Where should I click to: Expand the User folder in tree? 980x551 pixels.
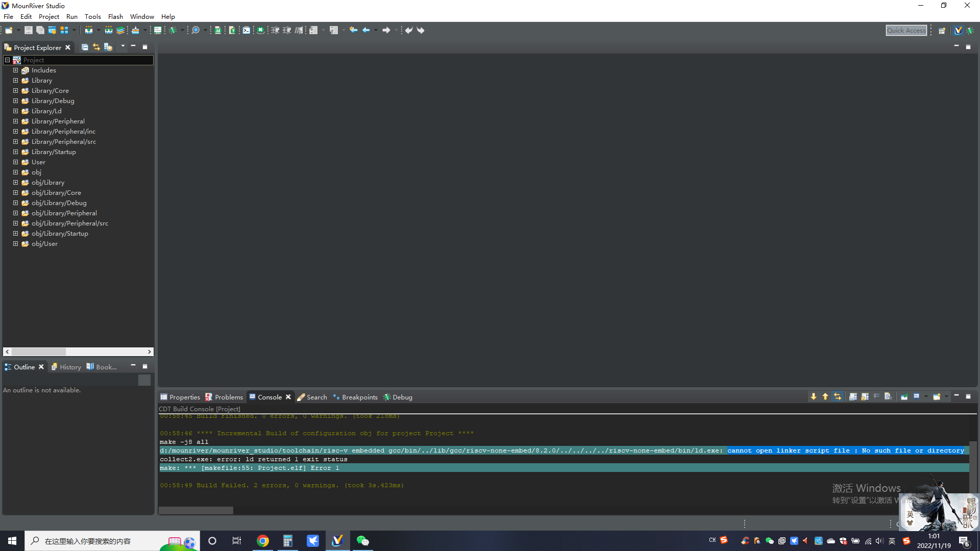pyautogui.click(x=15, y=162)
